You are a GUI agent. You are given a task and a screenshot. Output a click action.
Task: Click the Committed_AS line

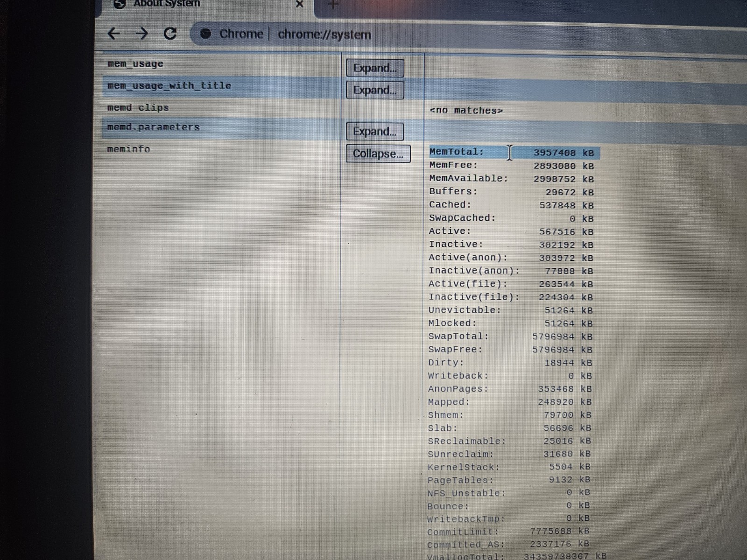coord(508,544)
